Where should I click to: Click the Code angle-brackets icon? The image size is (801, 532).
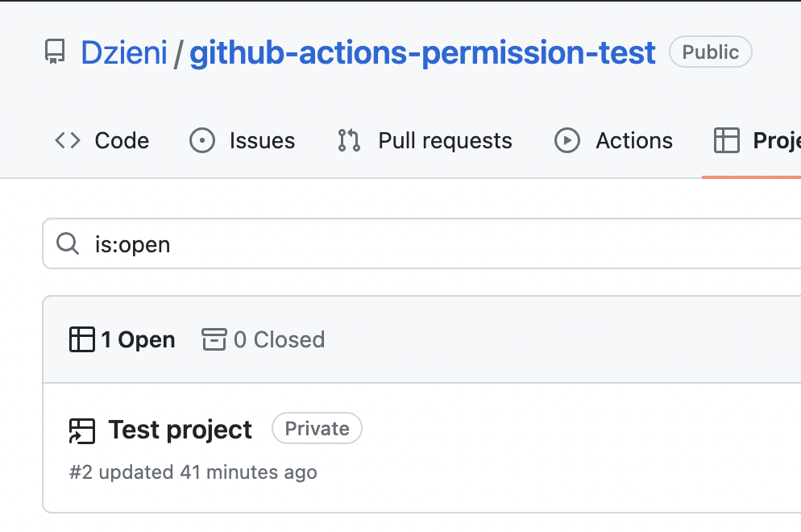(68, 140)
